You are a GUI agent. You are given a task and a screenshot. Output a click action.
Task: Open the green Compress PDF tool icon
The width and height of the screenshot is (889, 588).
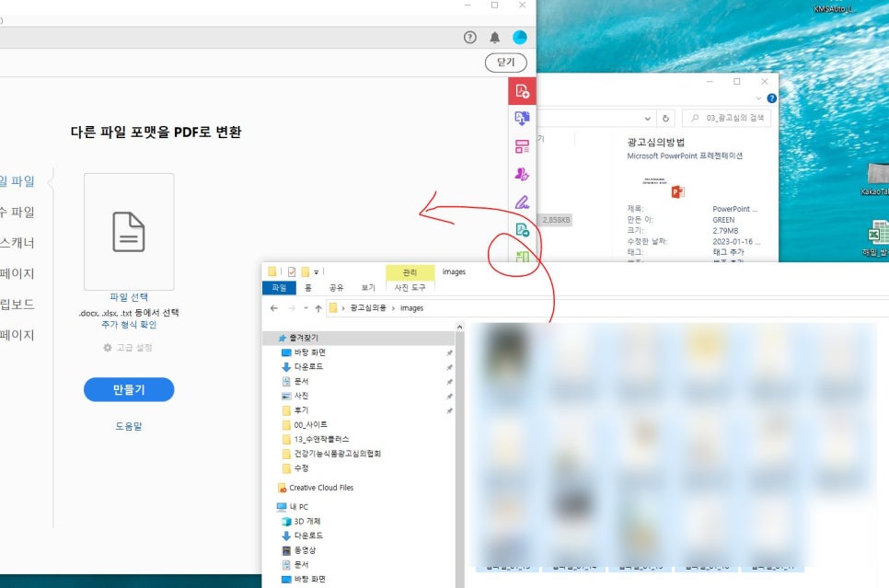[522, 257]
